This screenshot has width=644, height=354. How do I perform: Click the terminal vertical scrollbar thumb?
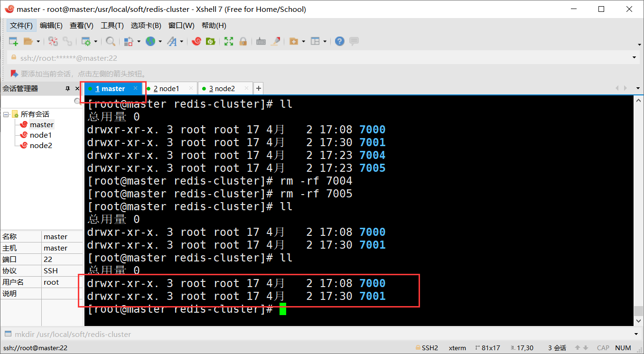[638, 311]
